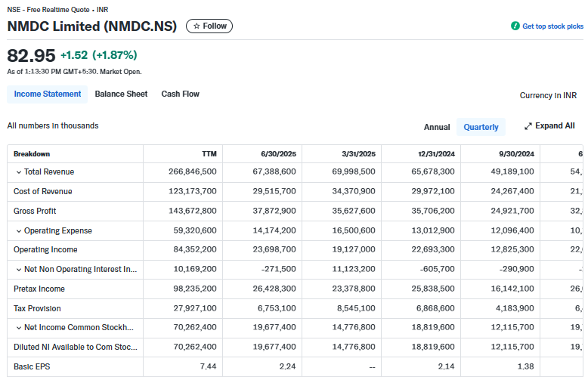Click the NMDC Limited (NMDC.NS) title
Viewport: 588px width, 377px height.
pos(92,26)
